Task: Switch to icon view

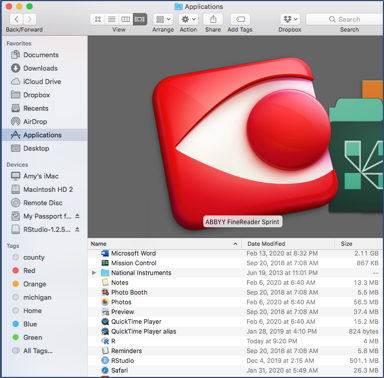Action: [98, 19]
